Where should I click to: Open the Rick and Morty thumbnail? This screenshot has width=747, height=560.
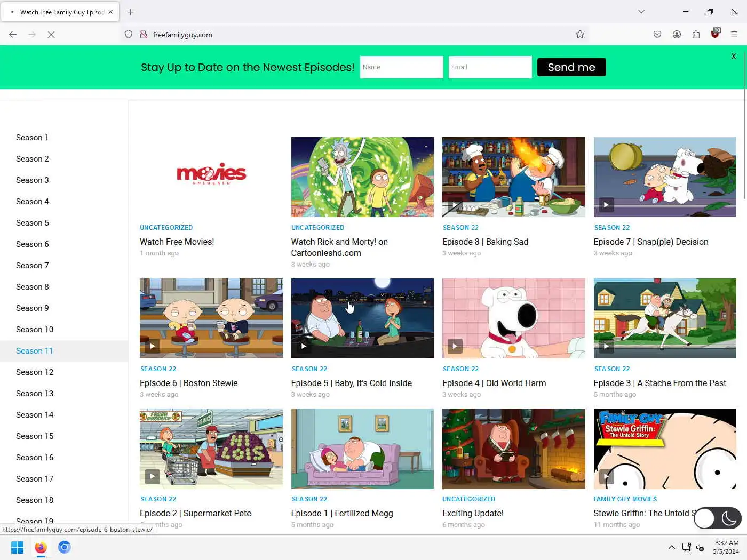click(362, 177)
